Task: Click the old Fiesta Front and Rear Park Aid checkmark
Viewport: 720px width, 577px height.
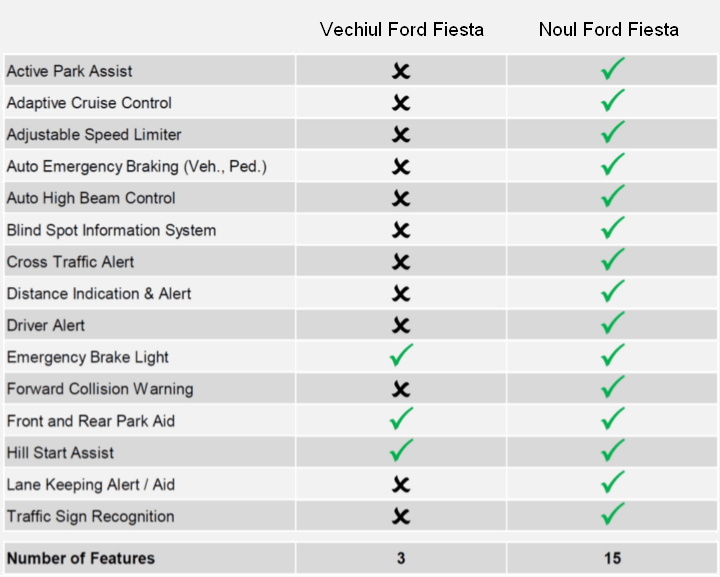Action: (x=401, y=419)
